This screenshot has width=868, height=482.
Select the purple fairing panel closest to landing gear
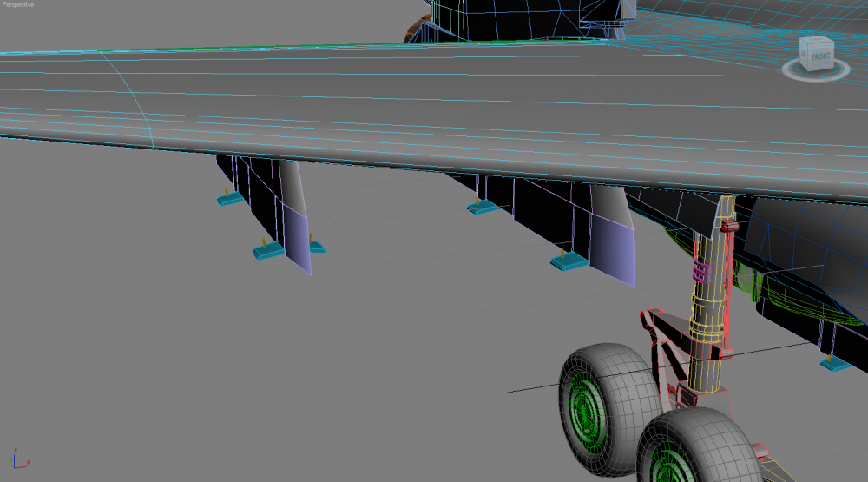612,249
